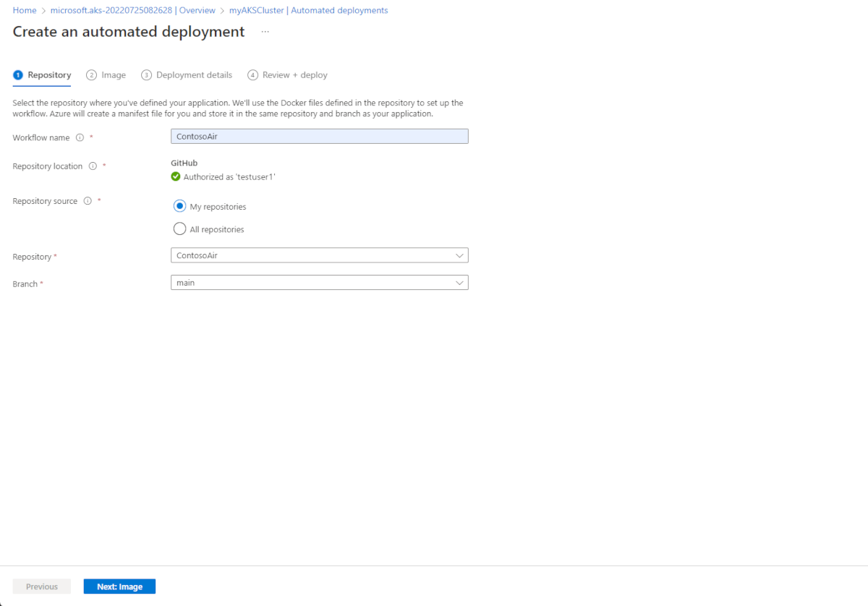This screenshot has width=868, height=606.
Task: Click the Repository location info icon
Action: 93,166
